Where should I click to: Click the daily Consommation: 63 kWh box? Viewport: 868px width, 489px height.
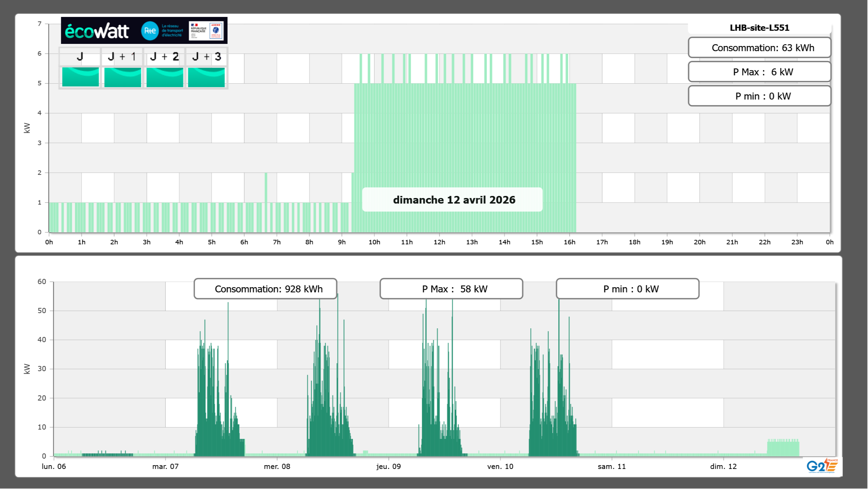click(x=759, y=48)
